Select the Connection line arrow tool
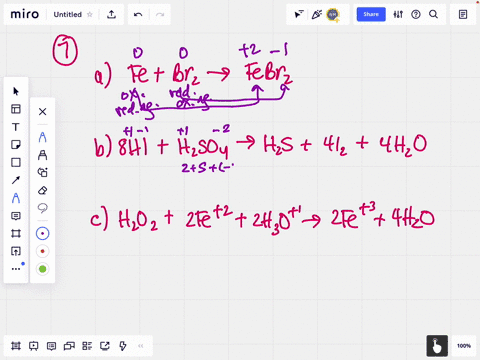This screenshot has height=360, width=480. pos(16,180)
